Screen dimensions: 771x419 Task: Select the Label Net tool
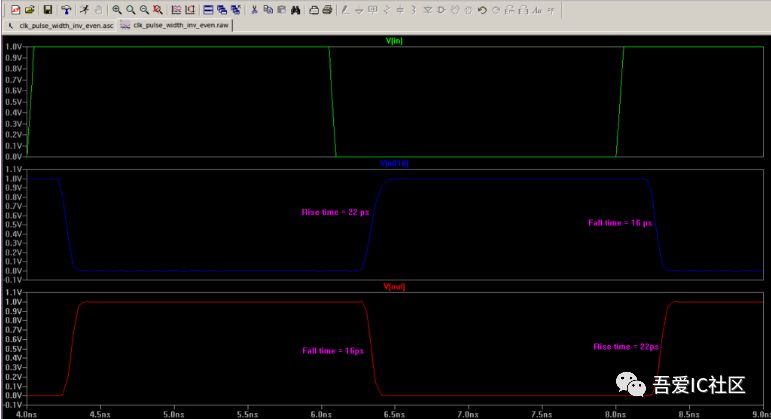373,9
